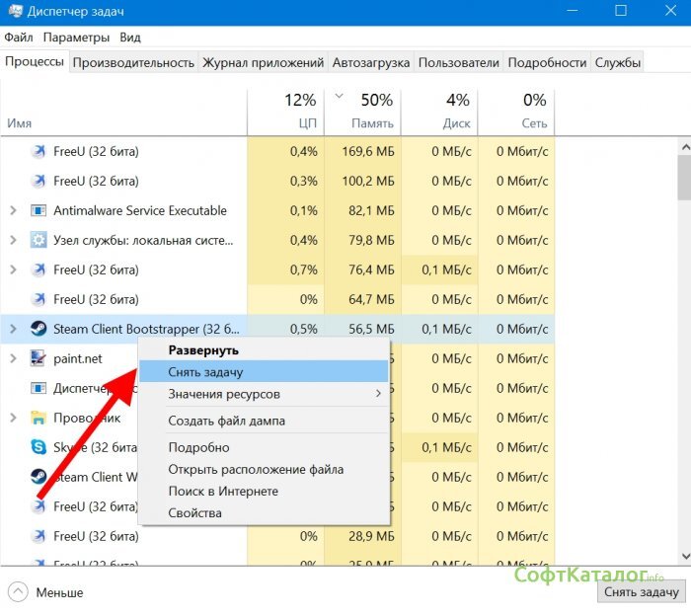Choose Снять задачу in the context menu
The width and height of the screenshot is (691, 616).
click(x=264, y=372)
